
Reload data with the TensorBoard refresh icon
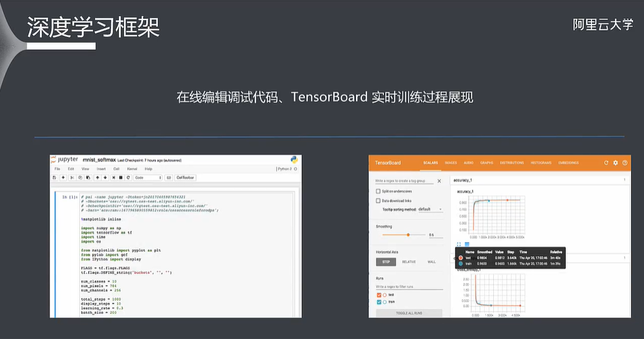[606, 163]
